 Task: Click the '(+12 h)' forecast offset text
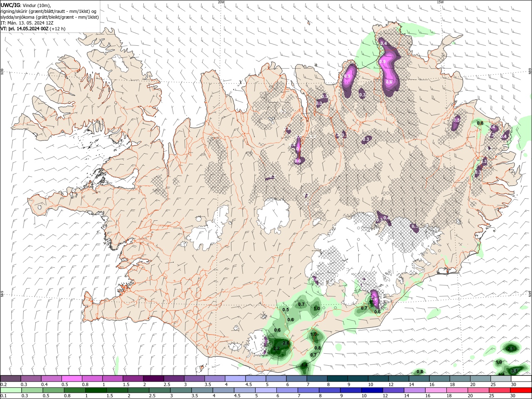click(x=58, y=29)
